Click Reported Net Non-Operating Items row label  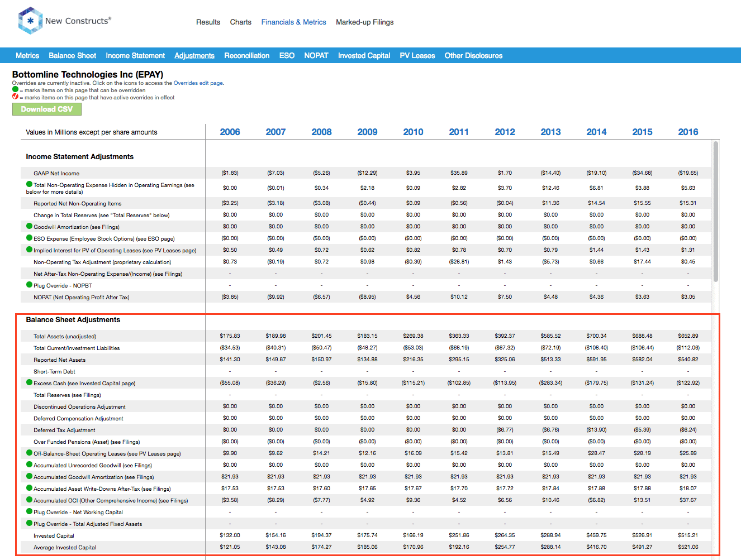pyautogui.click(x=77, y=203)
